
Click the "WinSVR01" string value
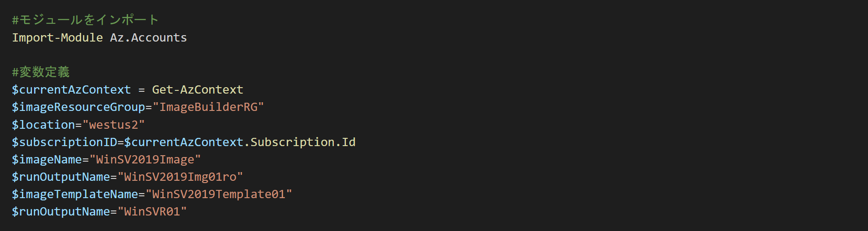tap(152, 211)
